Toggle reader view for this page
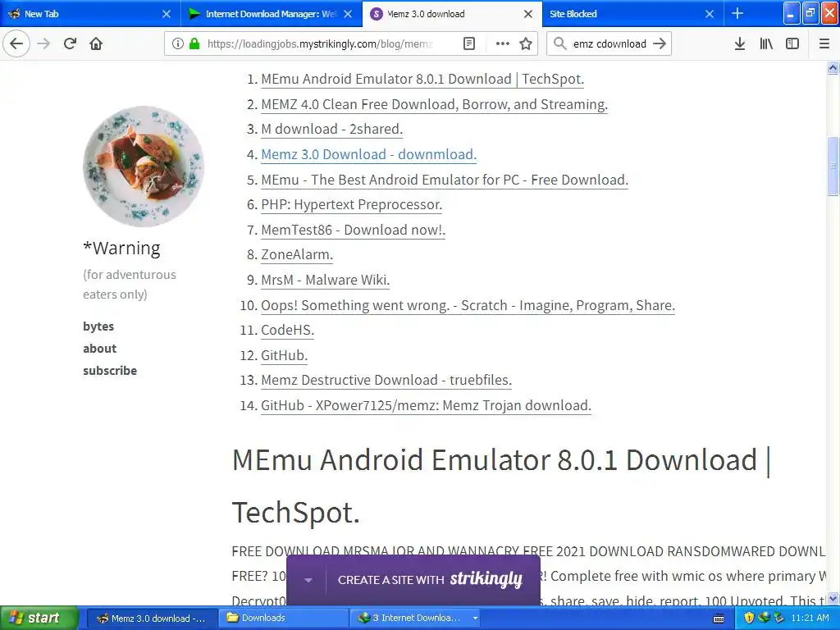This screenshot has width=840, height=630. click(468, 43)
